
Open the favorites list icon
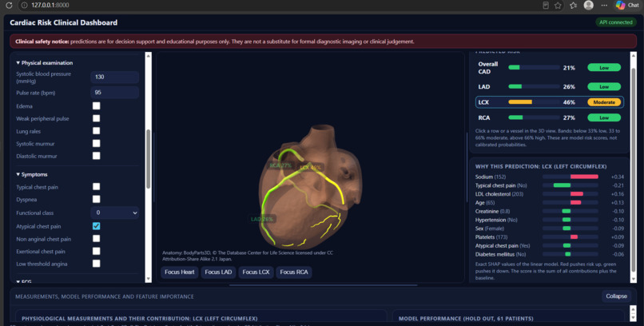(x=574, y=6)
